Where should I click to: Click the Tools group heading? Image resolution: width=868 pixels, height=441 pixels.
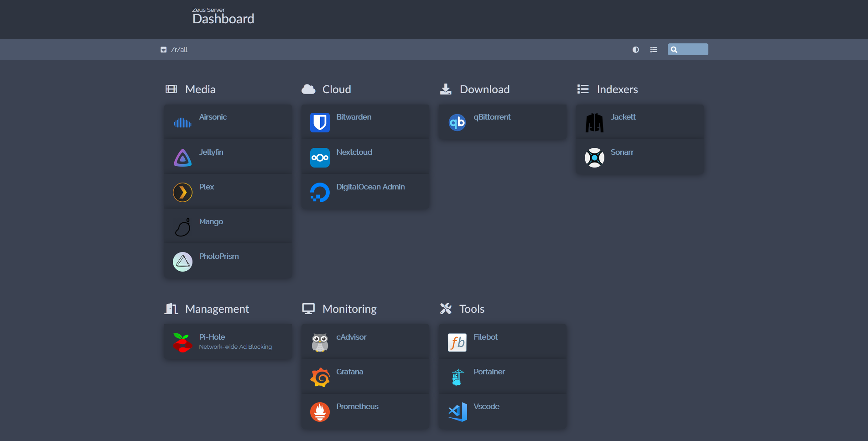click(x=472, y=309)
